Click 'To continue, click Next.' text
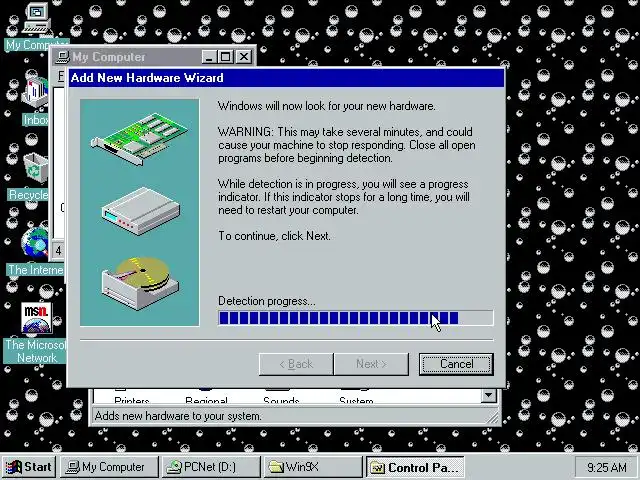Image resolution: width=640 pixels, height=480 pixels. tap(274, 236)
